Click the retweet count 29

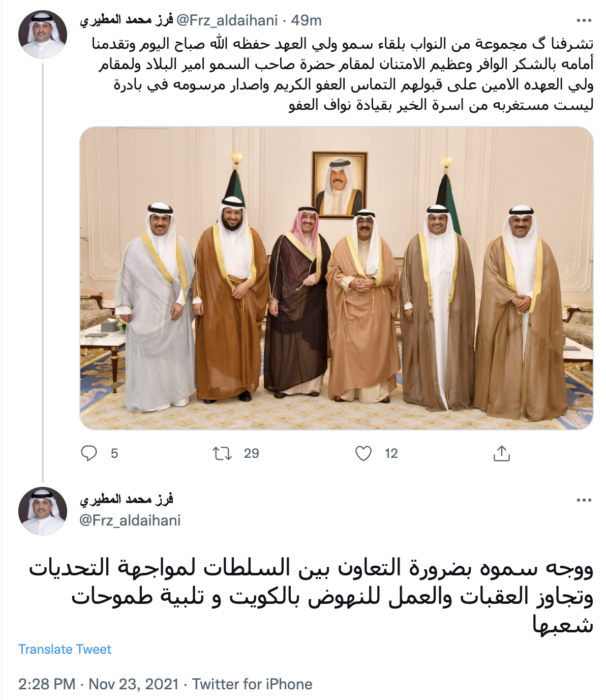(251, 453)
